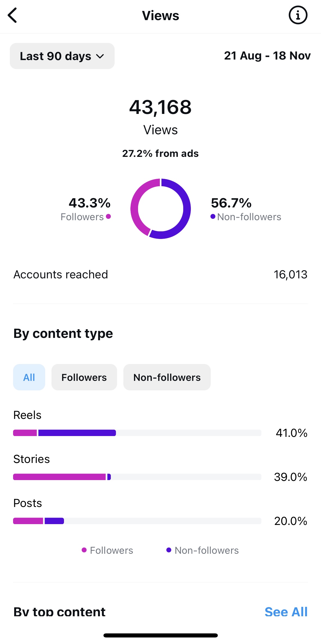Screen dimensions: 321x644
Task: Select the All filter chip
Action: point(29,377)
